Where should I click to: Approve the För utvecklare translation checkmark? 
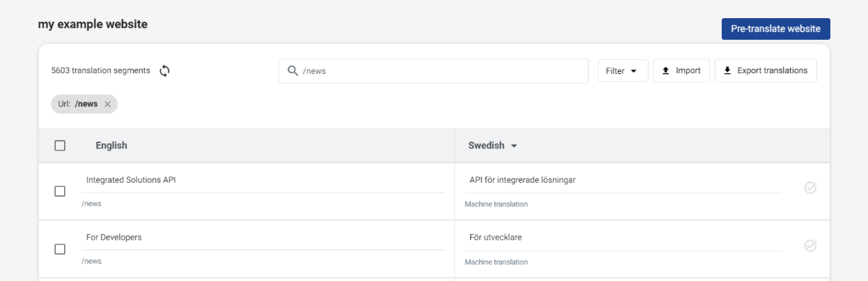tap(810, 245)
